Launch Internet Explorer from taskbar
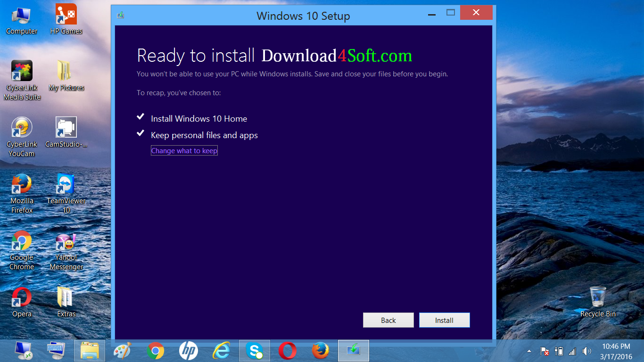Image resolution: width=644 pixels, height=362 pixels. click(x=222, y=351)
